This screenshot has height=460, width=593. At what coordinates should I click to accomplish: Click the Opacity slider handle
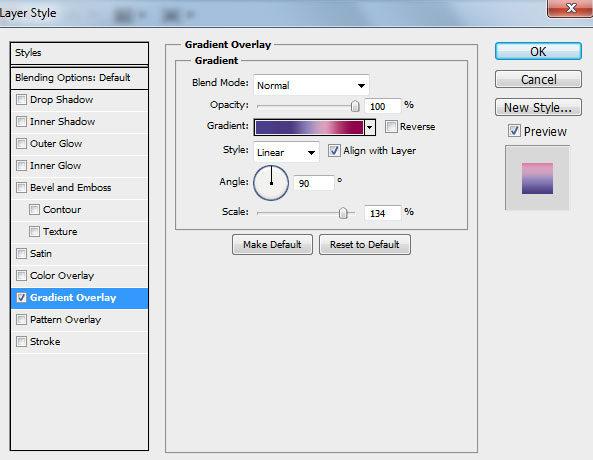[355, 106]
